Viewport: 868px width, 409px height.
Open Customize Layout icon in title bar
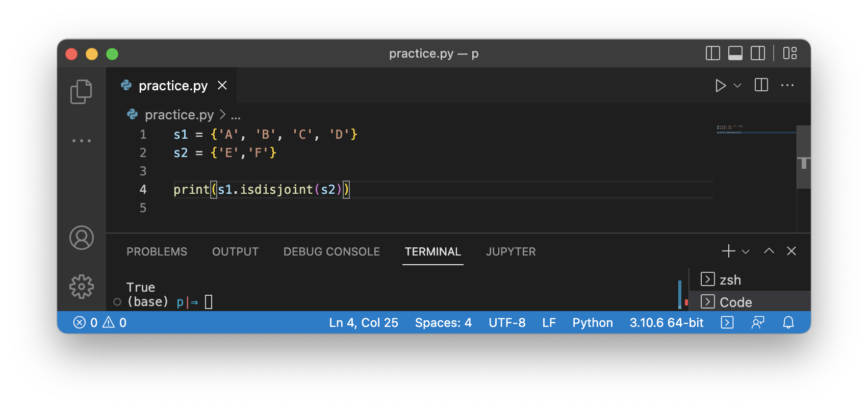point(789,53)
